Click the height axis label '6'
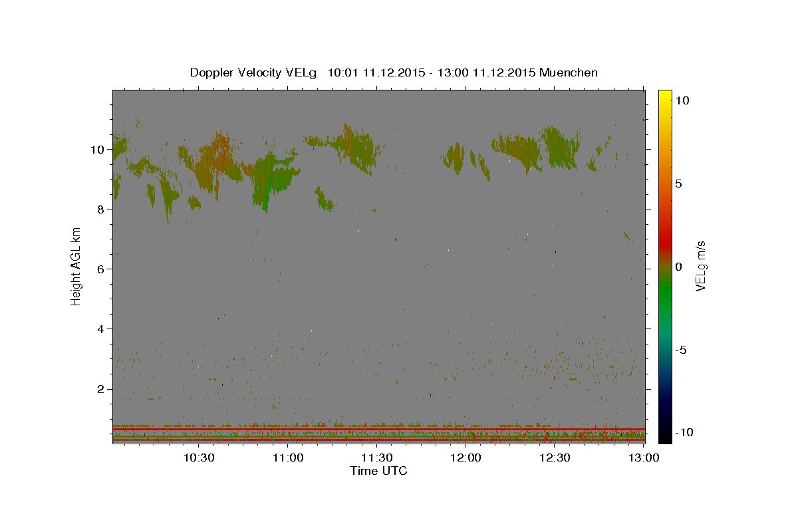This screenshot has width=798, height=532. pos(101,269)
